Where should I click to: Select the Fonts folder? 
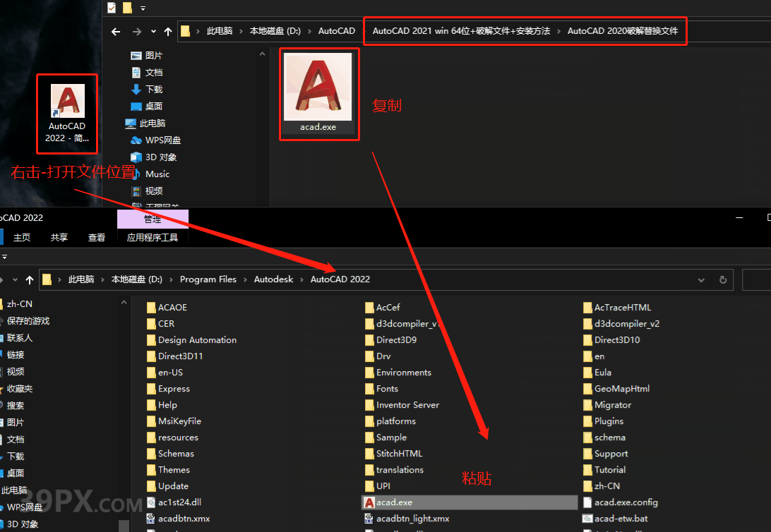click(x=381, y=389)
